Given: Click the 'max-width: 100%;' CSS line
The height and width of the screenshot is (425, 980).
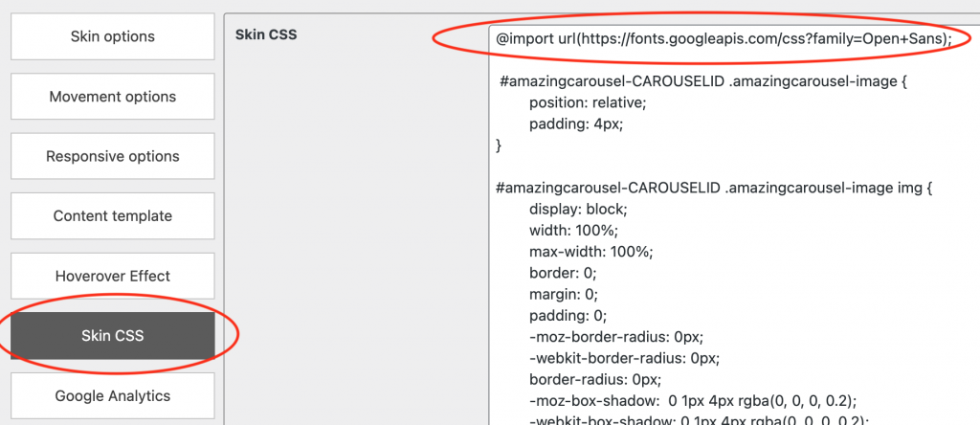Looking at the screenshot, I should 590,252.
